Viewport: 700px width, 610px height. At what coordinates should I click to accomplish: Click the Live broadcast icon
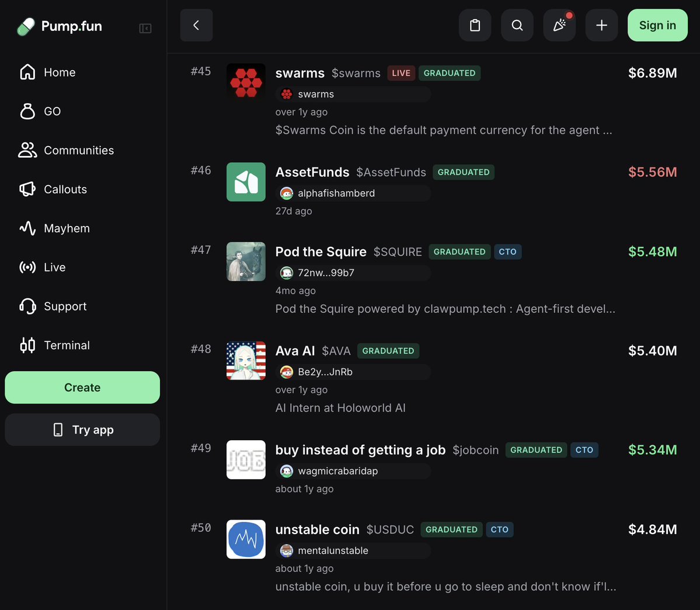pyautogui.click(x=27, y=267)
